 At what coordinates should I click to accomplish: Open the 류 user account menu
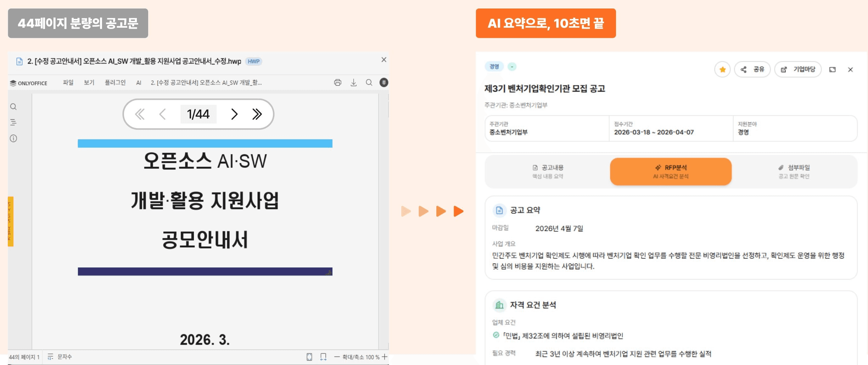384,83
